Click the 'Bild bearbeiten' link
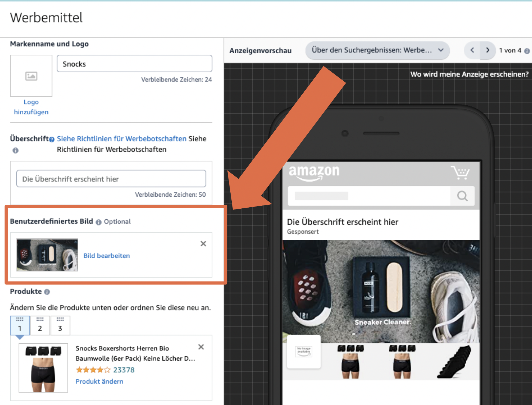The height and width of the screenshot is (405, 532). (x=106, y=256)
